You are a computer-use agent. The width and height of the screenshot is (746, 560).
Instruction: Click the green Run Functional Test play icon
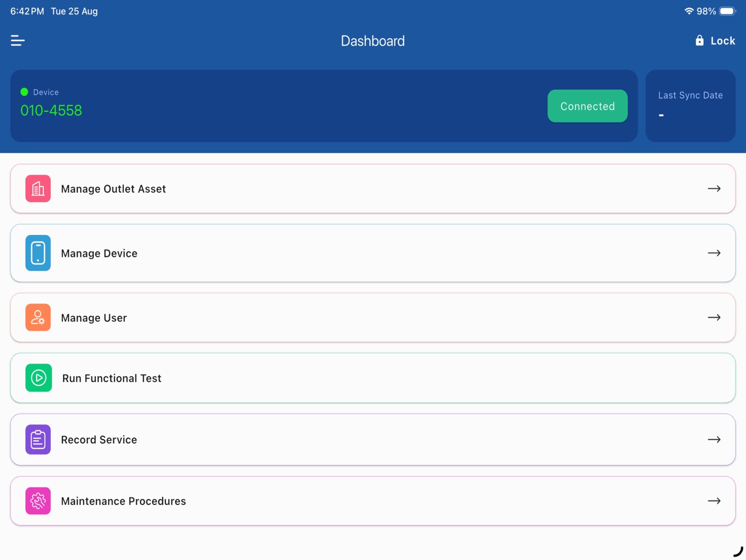[x=39, y=378]
